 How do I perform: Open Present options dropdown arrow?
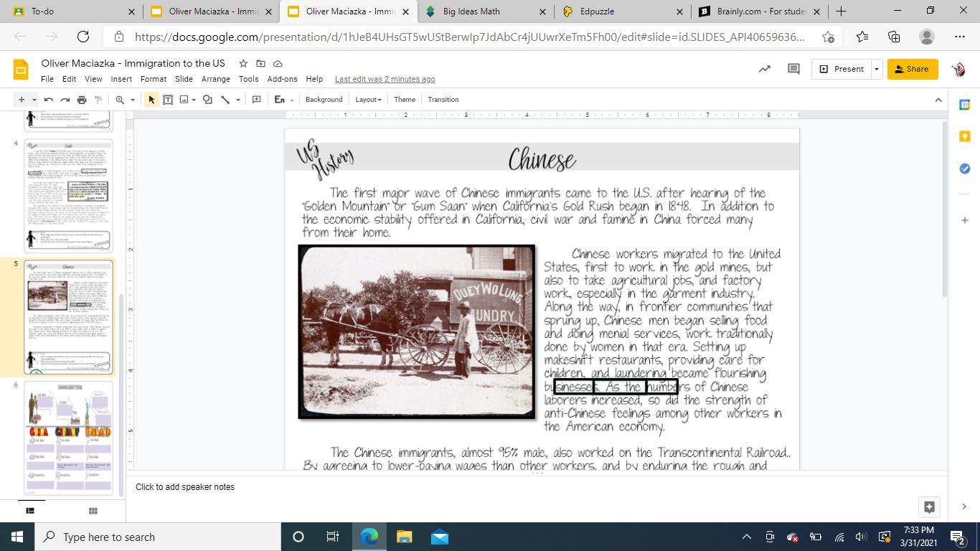click(876, 69)
